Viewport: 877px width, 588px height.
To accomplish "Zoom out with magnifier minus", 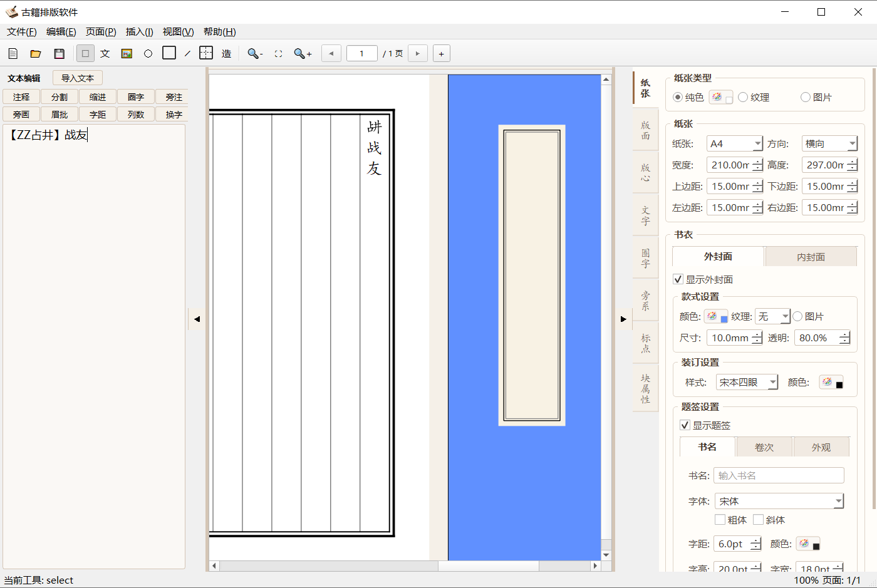I will [254, 54].
